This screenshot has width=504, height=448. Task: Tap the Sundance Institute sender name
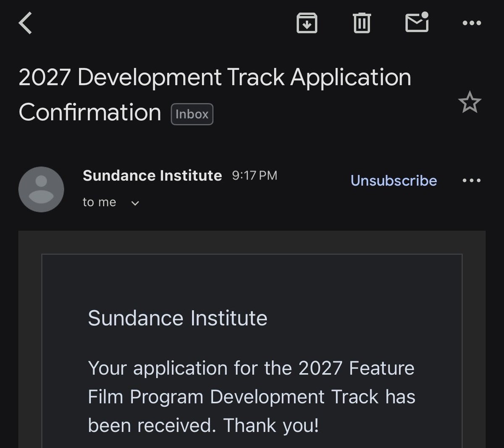click(x=152, y=175)
